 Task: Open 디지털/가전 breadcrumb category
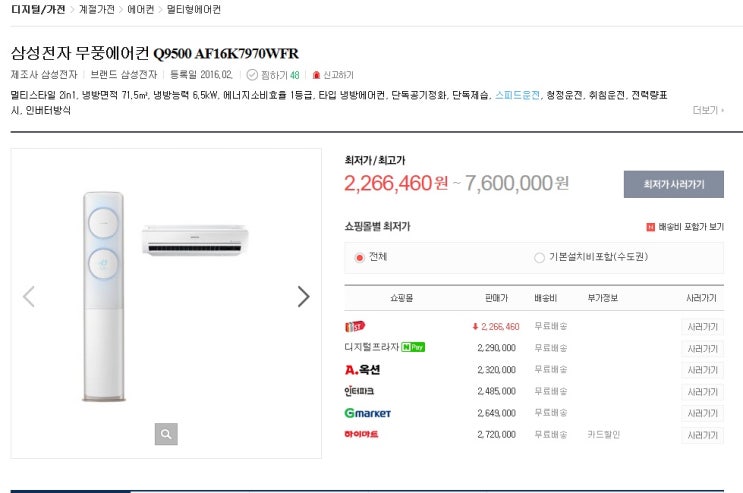(38, 9)
